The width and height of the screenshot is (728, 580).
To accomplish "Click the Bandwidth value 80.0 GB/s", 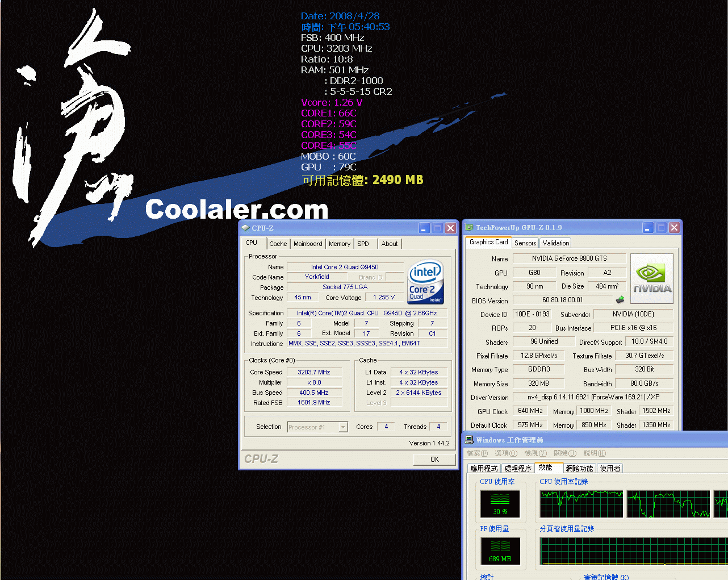I will coord(645,383).
